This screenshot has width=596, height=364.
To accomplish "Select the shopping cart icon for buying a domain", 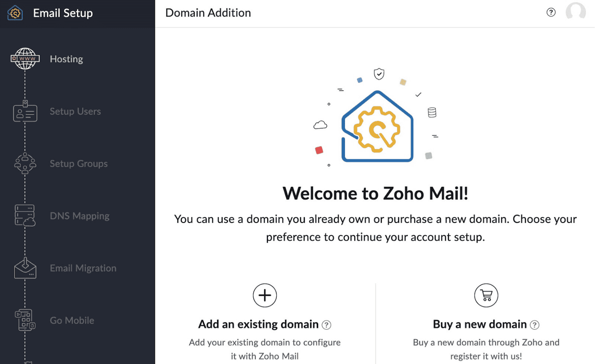I will pos(485,295).
